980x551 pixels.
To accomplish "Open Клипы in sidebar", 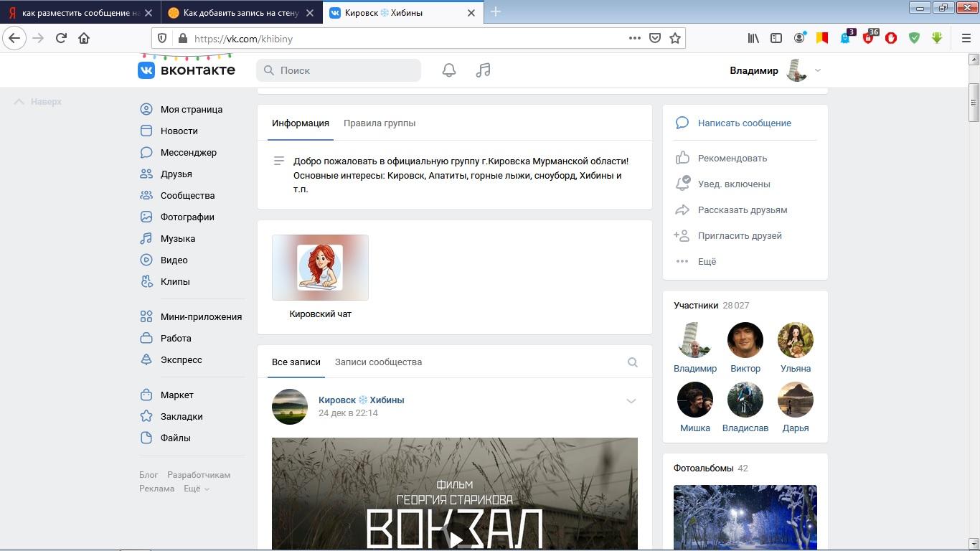I will pyautogui.click(x=175, y=281).
